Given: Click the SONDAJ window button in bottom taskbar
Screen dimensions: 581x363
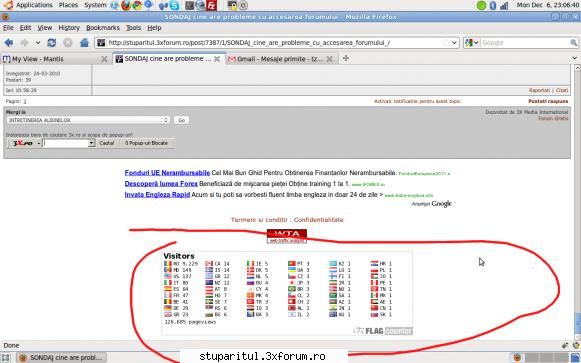Looking at the screenshot, I should click(61, 357).
